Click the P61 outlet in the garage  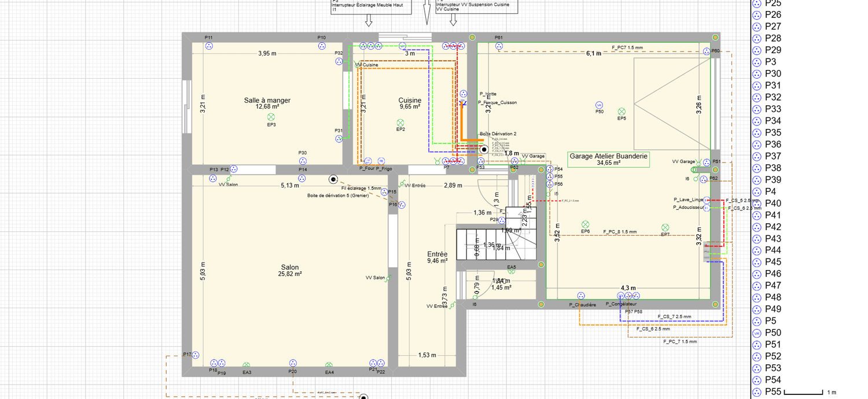[499, 46]
